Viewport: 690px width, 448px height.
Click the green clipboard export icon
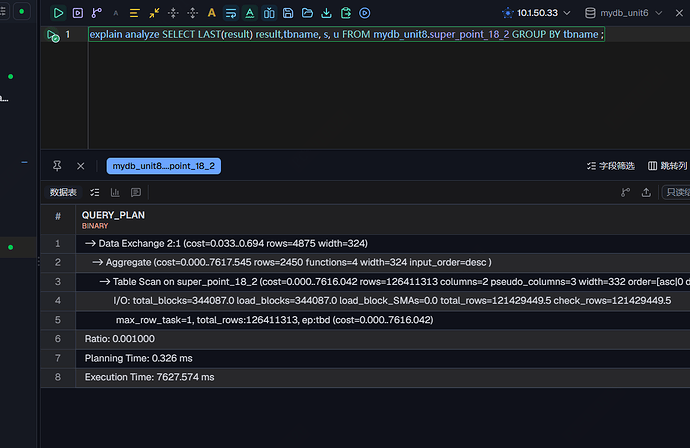[x=345, y=13]
